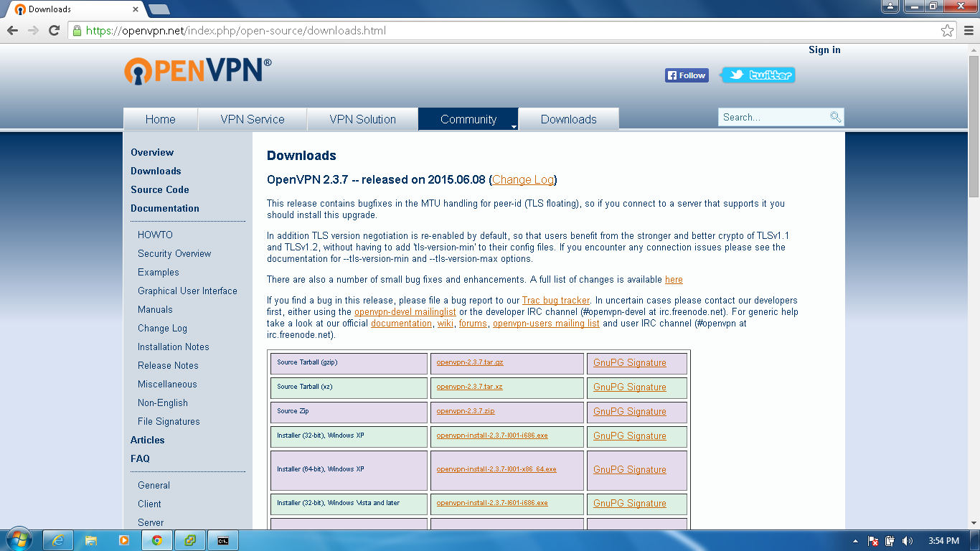Open the File Signatures sidebar link
Screen dimensions: 980x551
tap(169, 421)
